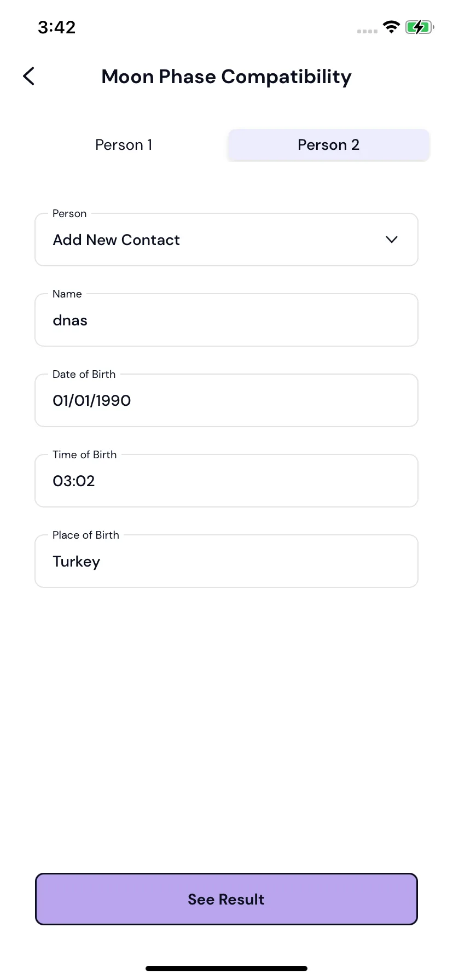This screenshot has height=980, width=453.
Task: Tap the Time of Birth label
Action: (x=85, y=454)
